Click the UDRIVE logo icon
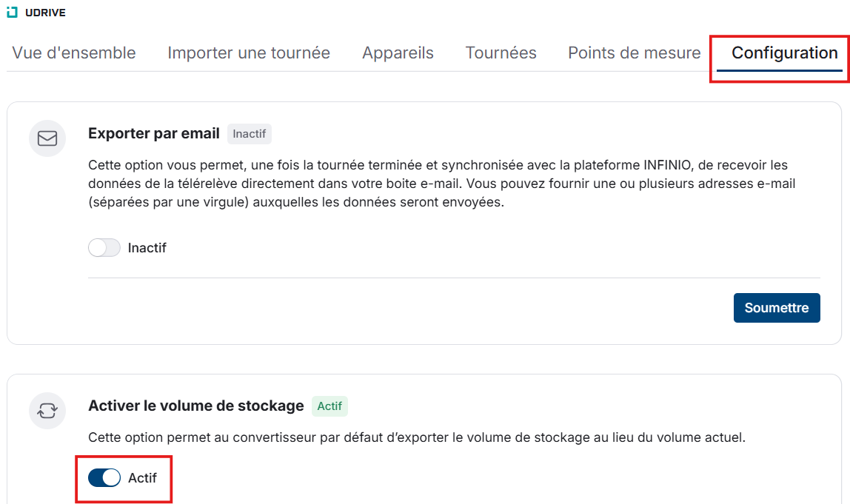 click(x=12, y=12)
